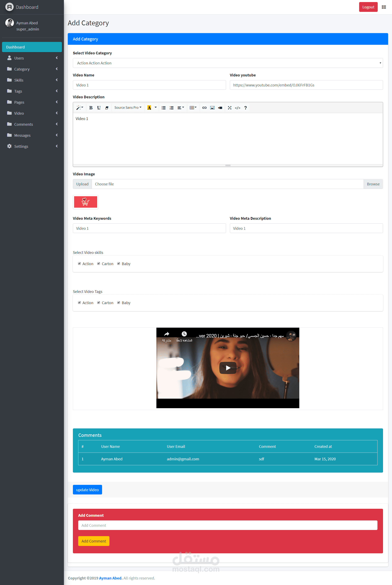The width and height of the screenshot is (392, 585).
Task: Click the eraser remove-formatting icon
Action: 107,108
